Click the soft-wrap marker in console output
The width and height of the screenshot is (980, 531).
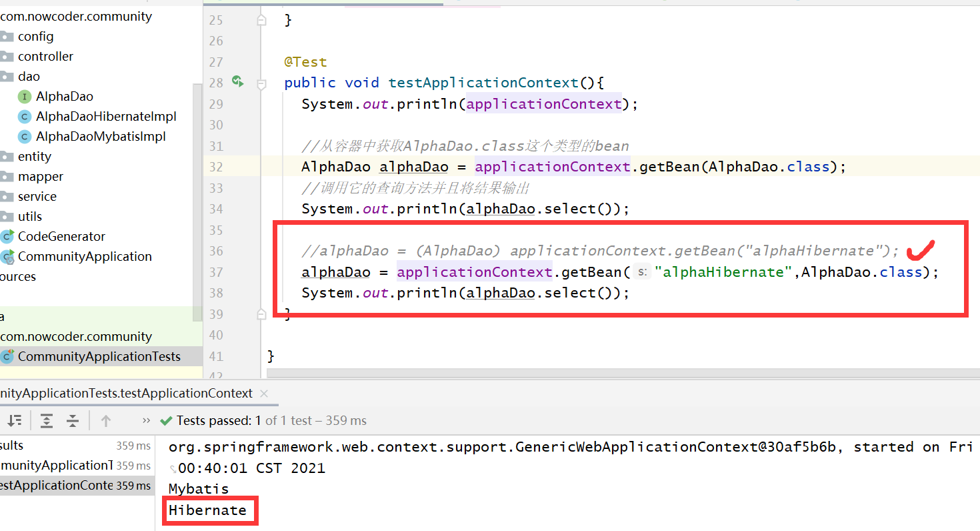173,469
